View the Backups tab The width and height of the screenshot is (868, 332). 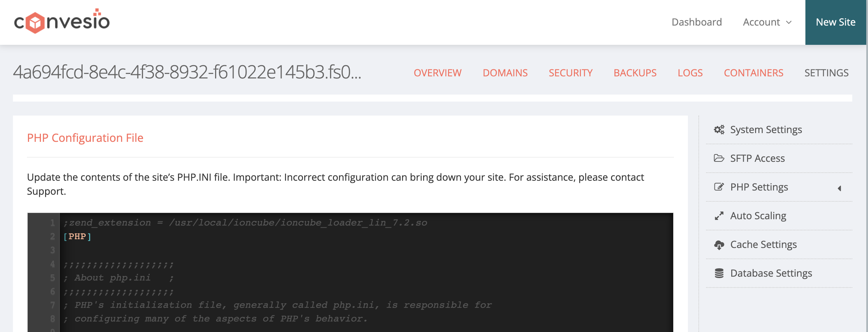pos(635,73)
